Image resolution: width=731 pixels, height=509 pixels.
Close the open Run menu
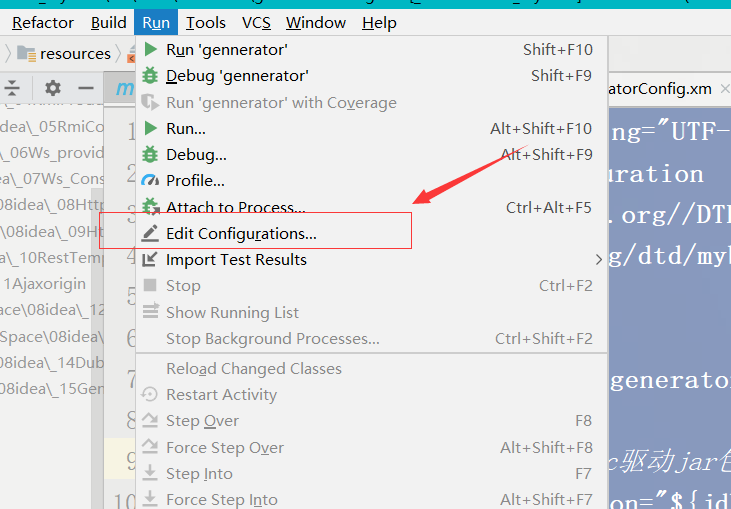(156, 22)
